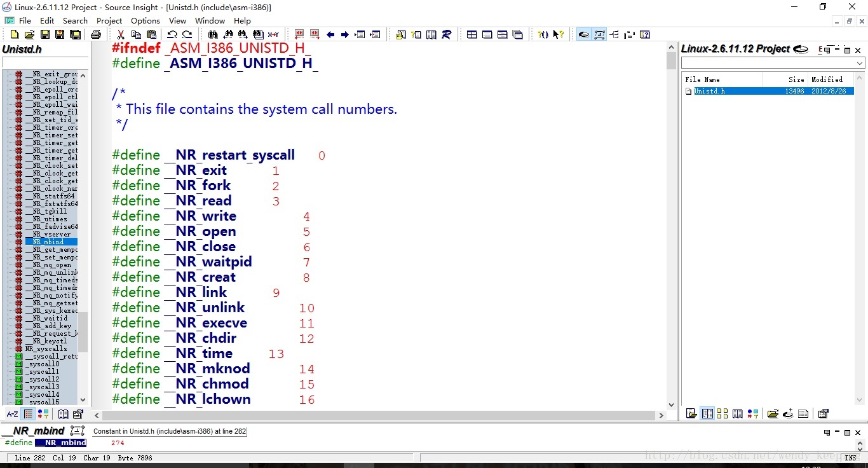Print the file using the printer icon
The height and width of the screenshot is (468, 868).
(95, 34)
